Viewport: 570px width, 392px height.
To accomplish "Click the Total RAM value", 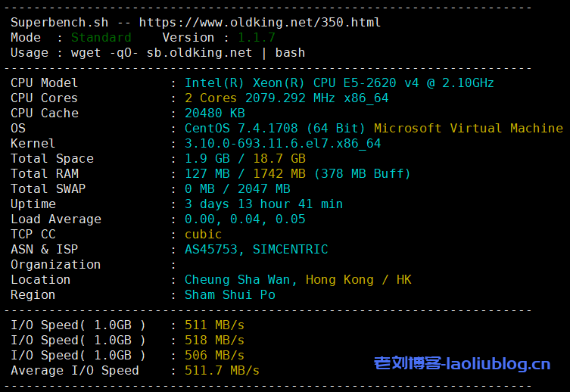I will 297,174.
